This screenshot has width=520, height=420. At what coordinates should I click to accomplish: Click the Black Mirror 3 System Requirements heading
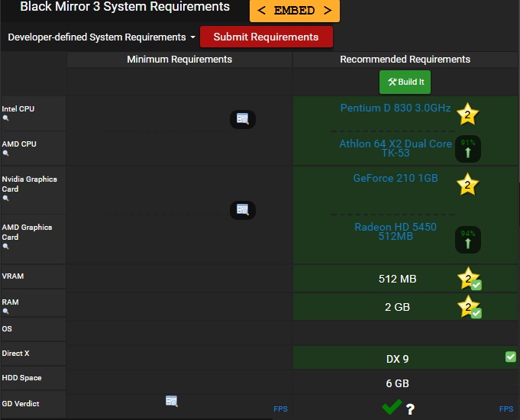tap(124, 7)
